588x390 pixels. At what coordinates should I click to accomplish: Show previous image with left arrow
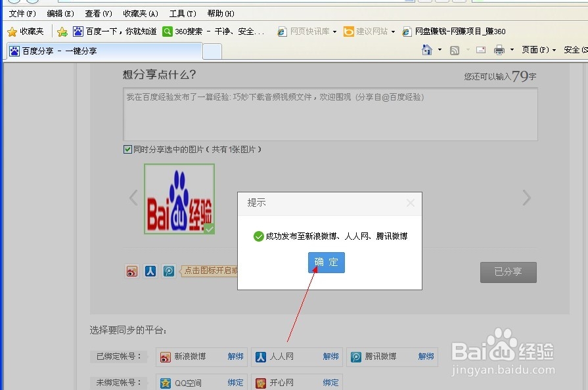133,198
